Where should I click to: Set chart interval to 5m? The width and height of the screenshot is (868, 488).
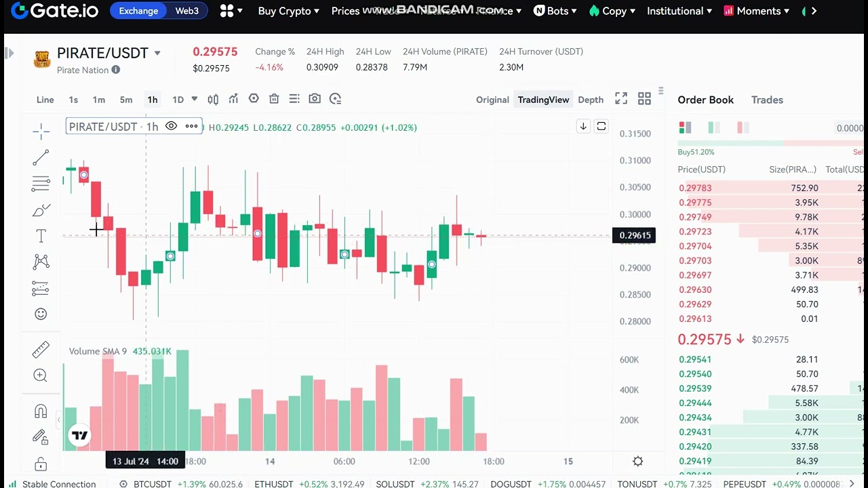click(x=126, y=100)
